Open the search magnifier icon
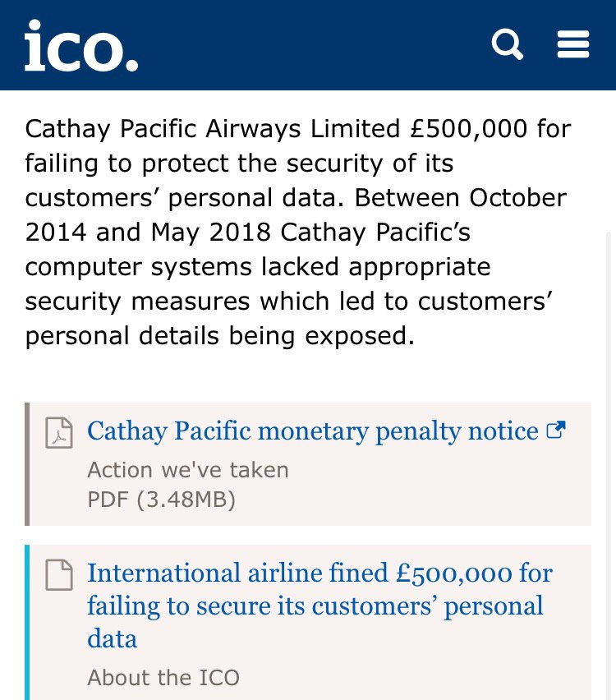 pos(507,44)
